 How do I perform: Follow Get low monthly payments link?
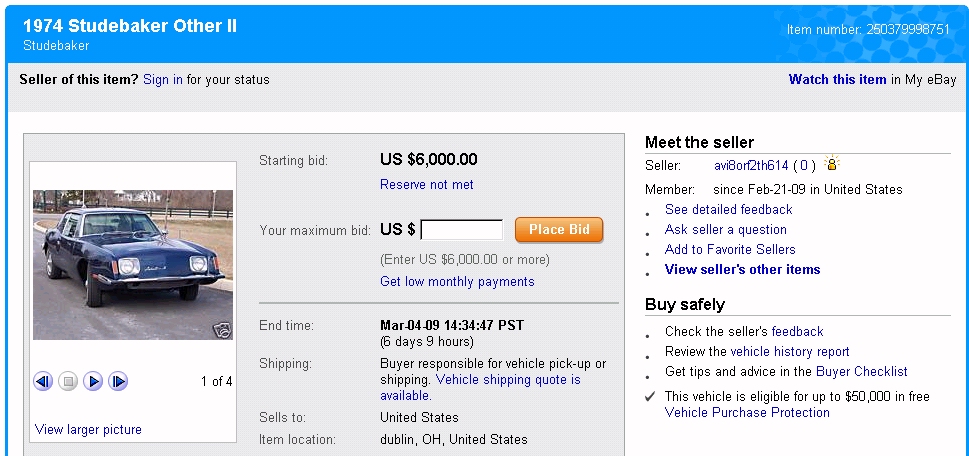point(457,282)
